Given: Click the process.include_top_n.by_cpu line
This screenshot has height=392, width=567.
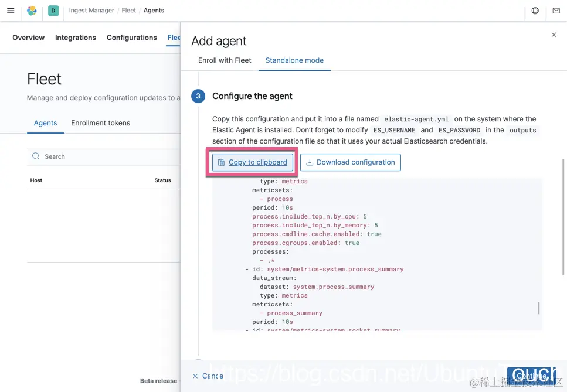Looking at the screenshot, I should 310,216.
